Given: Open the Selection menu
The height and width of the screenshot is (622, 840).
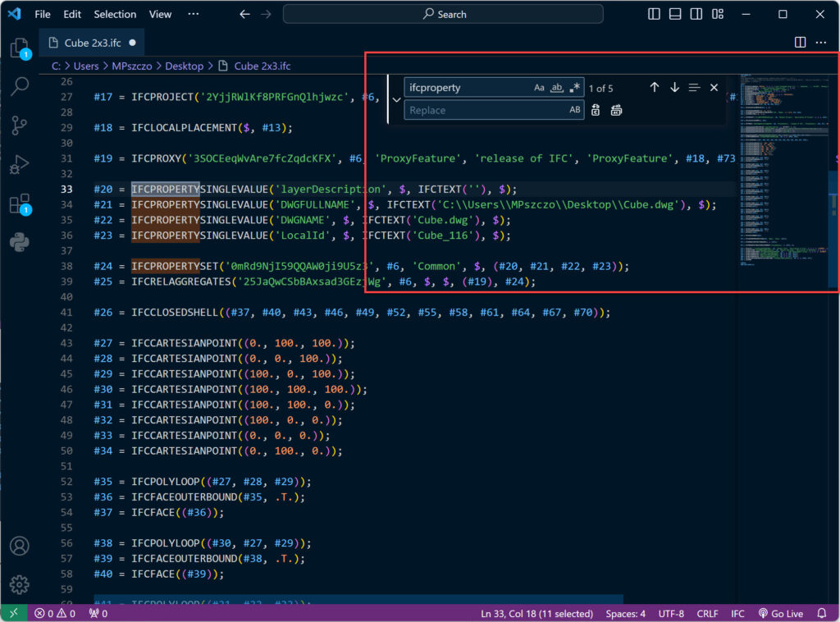Looking at the screenshot, I should pyautogui.click(x=115, y=15).
